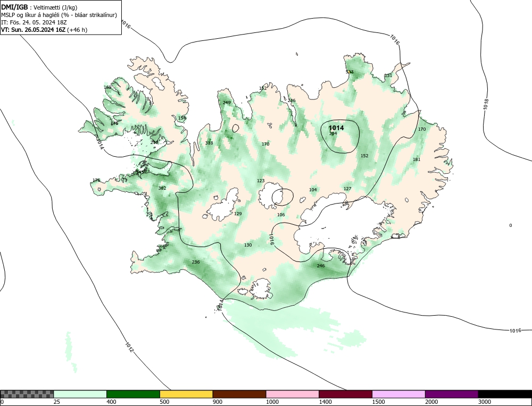Click the black legend swatch above 3000
Screen dimensions: 532x406
505,394
